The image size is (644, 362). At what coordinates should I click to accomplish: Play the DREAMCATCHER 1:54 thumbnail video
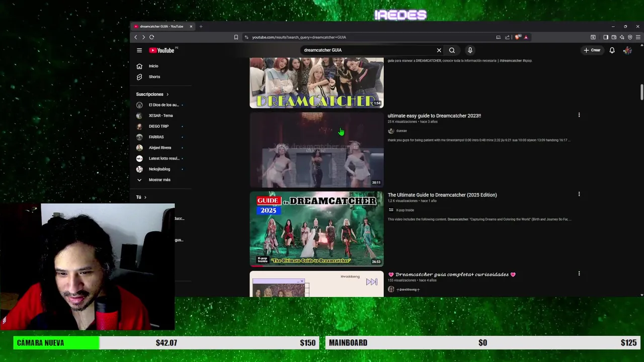point(316,83)
